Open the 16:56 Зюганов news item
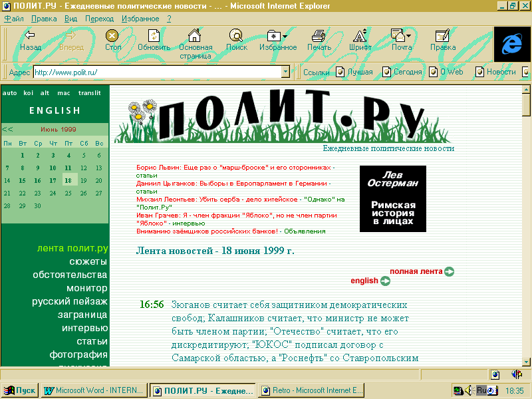532x399 pixels. [x=295, y=331]
